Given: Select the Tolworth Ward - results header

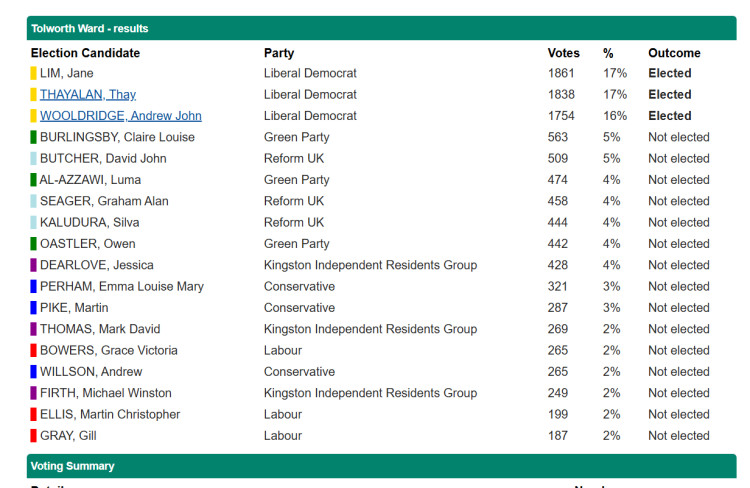Looking at the screenshot, I should pyautogui.click(x=381, y=28).
